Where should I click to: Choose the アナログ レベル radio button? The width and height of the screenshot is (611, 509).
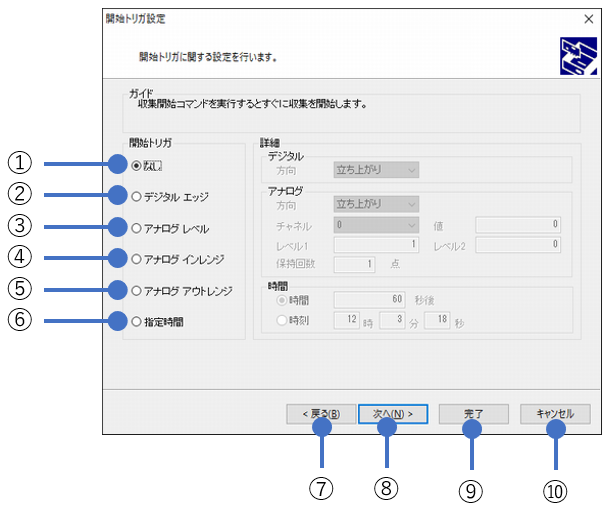136,228
